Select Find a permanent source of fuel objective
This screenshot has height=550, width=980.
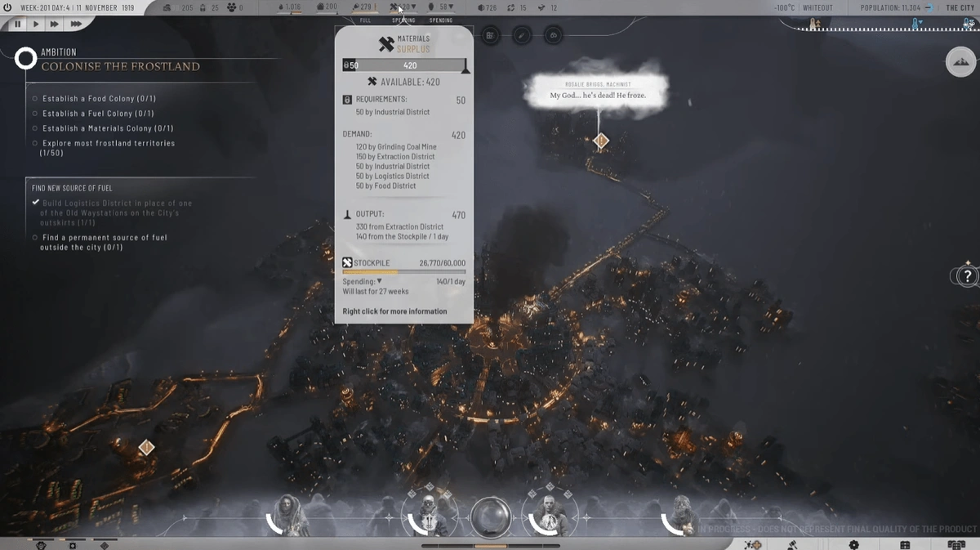(100, 242)
